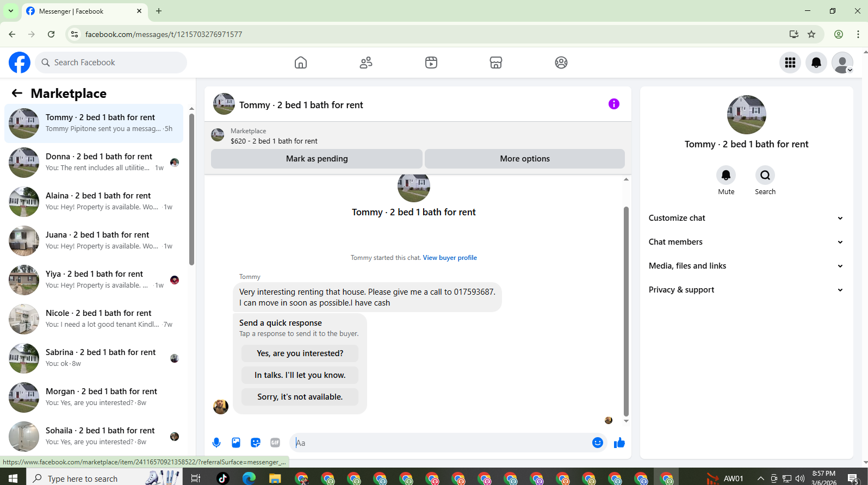The width and height of the screenshot is (868, 485).
Task: Focus the Search Facebook box
Action: pos(111,63)
